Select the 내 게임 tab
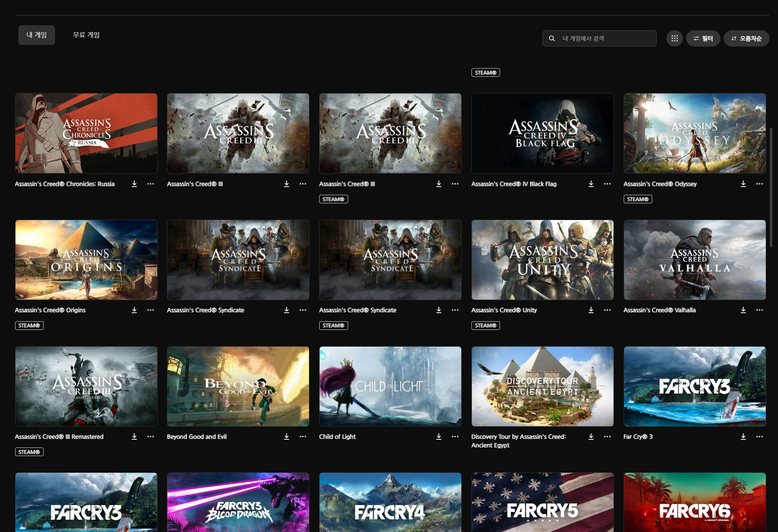Viewport: 778px width, 532px height. coord(37,35)
